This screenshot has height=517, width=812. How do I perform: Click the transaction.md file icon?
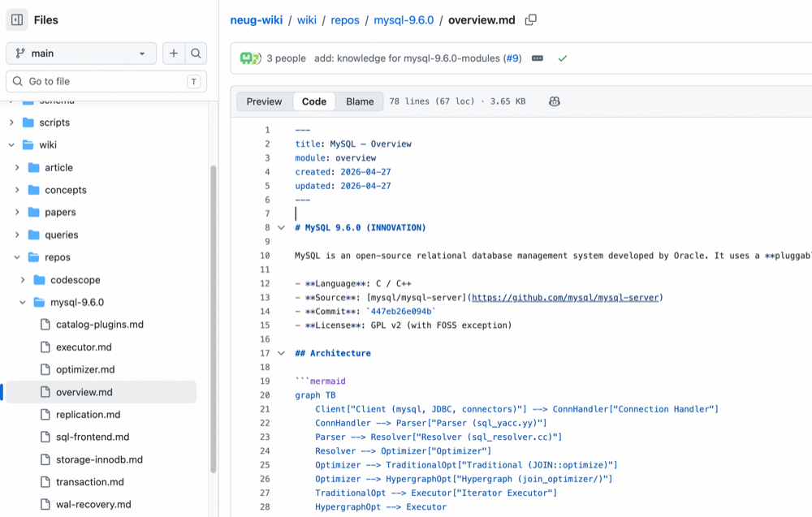[x=45, y=482]
